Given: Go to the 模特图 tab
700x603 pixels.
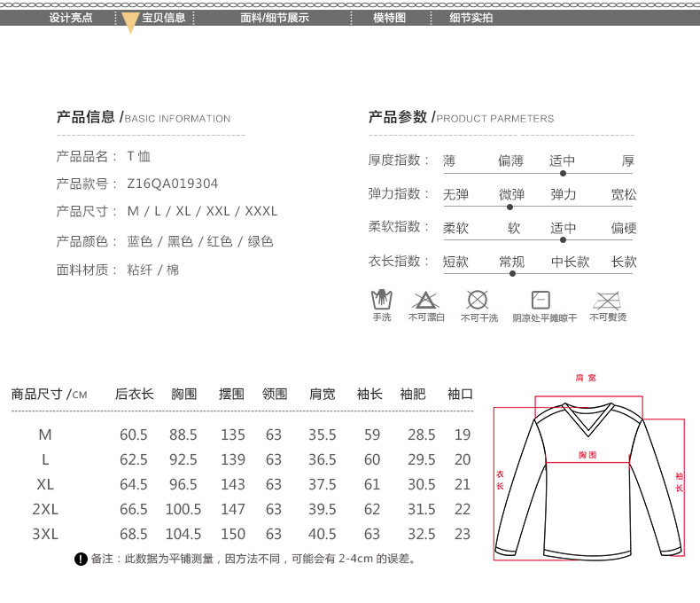Looking at the screenshot, I should click(x=389, y=18).
